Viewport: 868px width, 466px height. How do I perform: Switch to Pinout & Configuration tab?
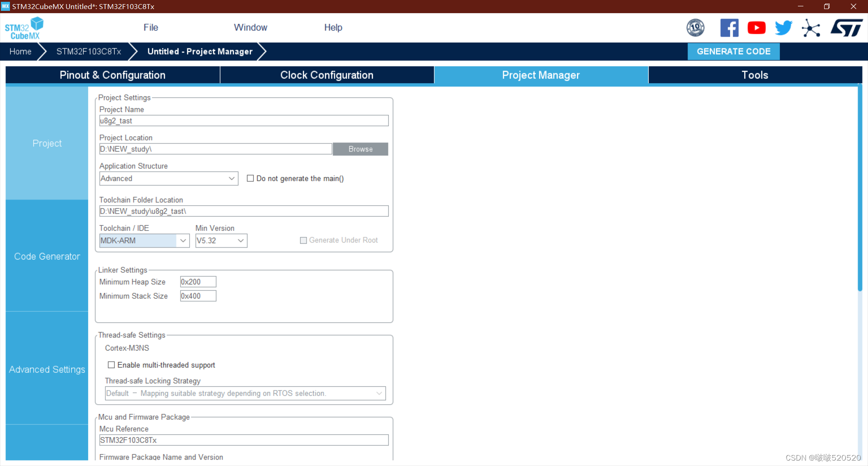click(x=113, y=75)
